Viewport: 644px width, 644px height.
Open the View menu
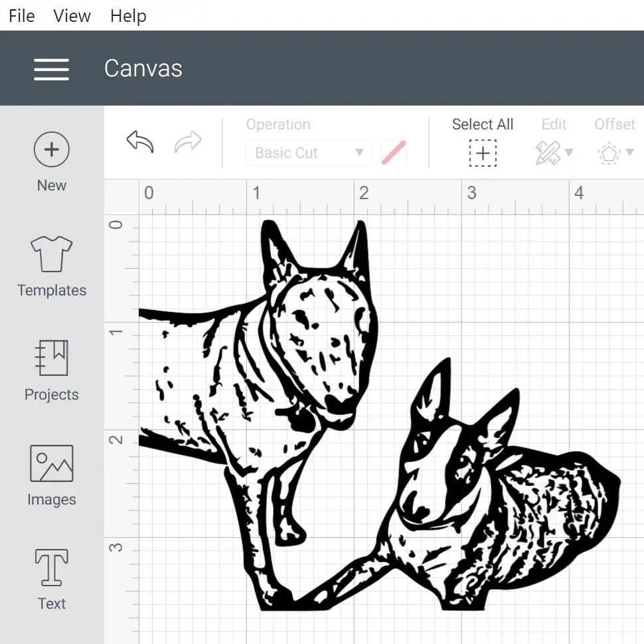(72, 16)
